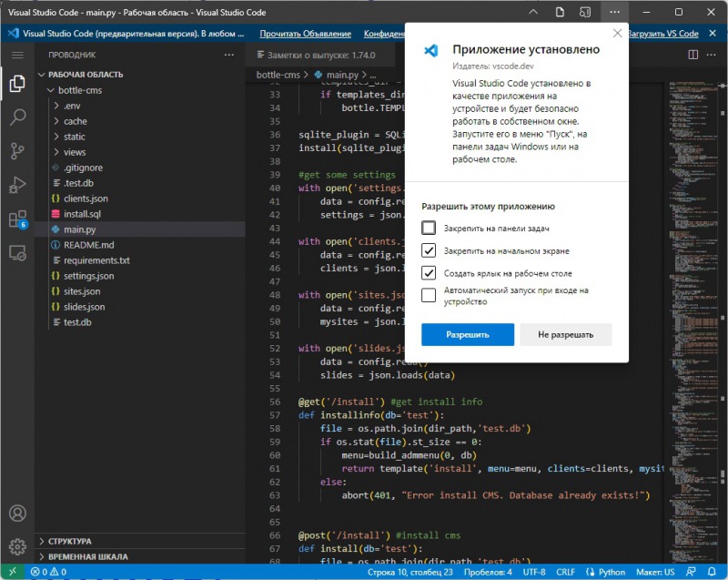This screenshot has height=580, width=728.
Task: Click the hamburger menu icon
Action: (17, 56)
